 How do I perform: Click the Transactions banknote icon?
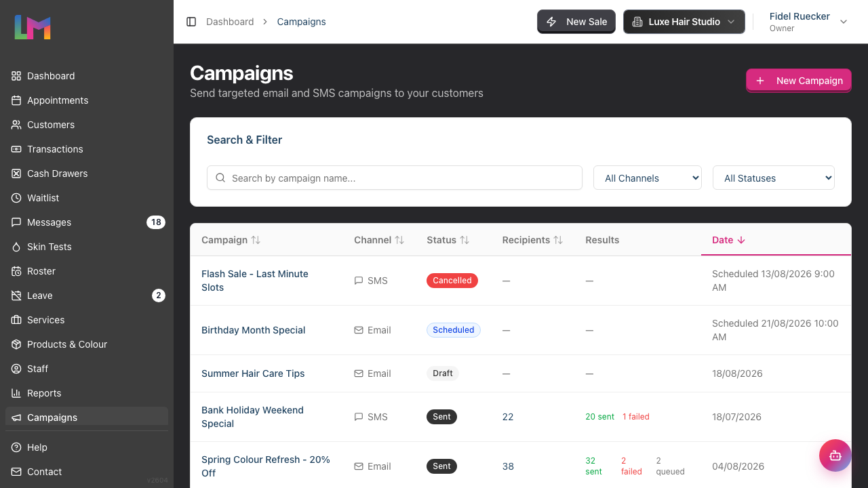tap(16, 149)
